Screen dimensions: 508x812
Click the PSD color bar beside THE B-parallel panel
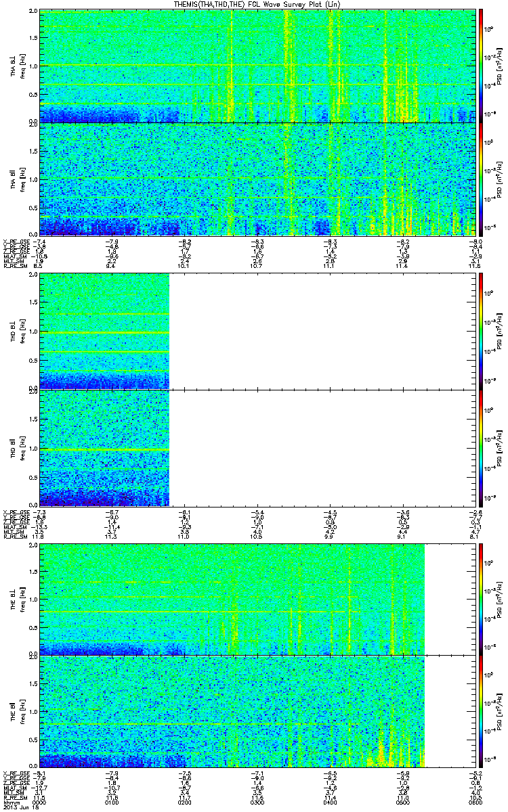tap(482, 710)
